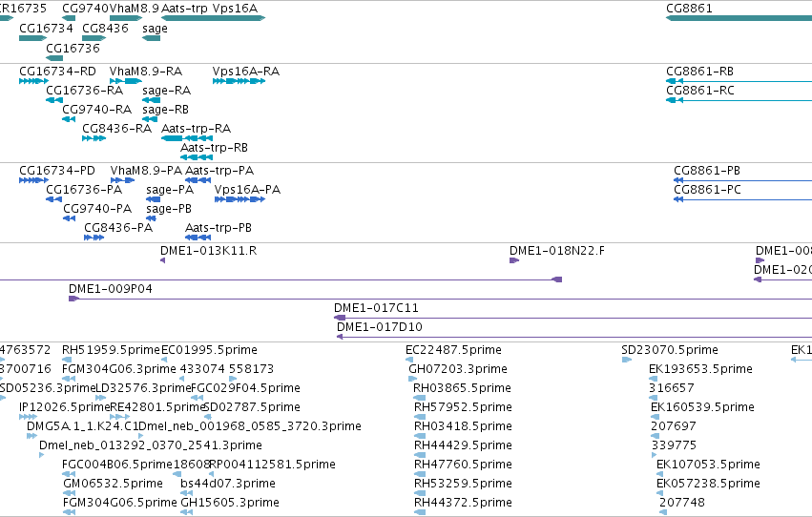Click the CG8861-PB protein label
The width and height of the screenshot is (812, 517).
[x=707, y=170]
